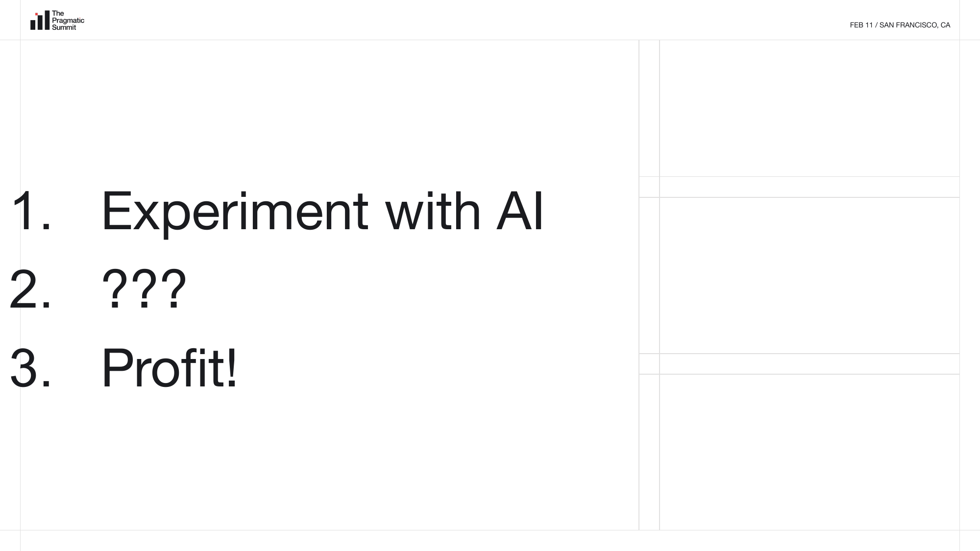Click the "FEB 11" date text

(861, 25)
